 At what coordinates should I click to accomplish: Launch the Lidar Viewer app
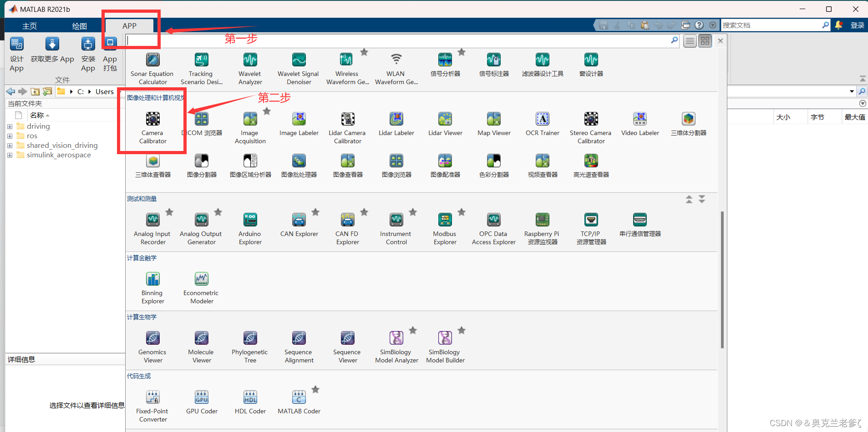[445, 124]
